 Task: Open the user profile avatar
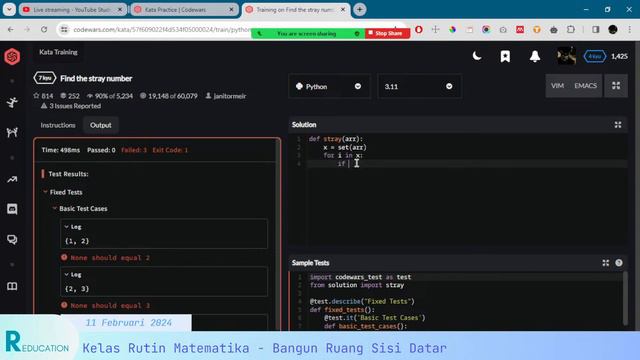(x=567, y=56)
